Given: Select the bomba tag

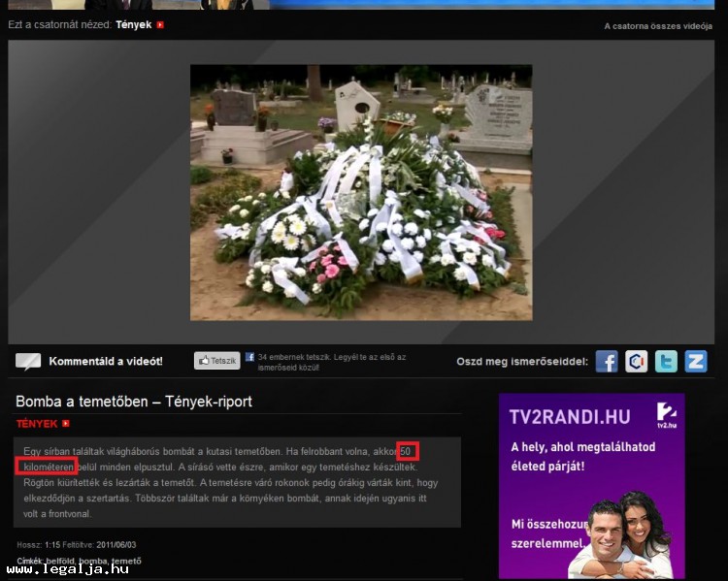Looking at the screenshot, I should pos(93,561).
